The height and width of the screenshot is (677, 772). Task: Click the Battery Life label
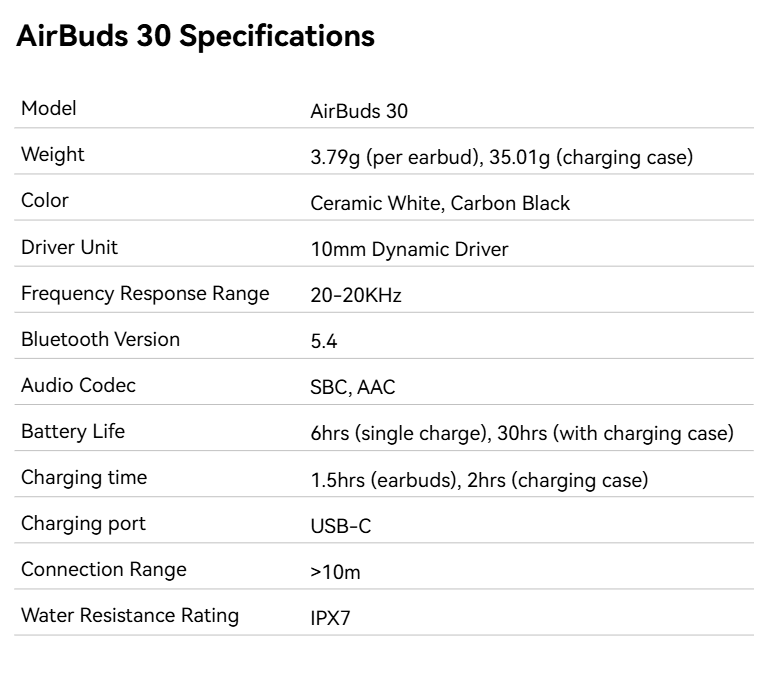click(73, 432)
